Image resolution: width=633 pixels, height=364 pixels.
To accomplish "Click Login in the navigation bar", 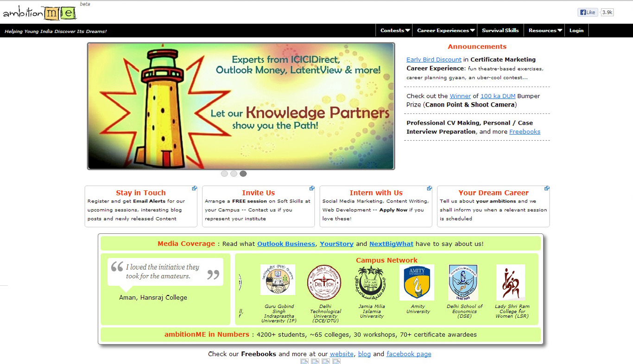I will (x=576, y=31).
